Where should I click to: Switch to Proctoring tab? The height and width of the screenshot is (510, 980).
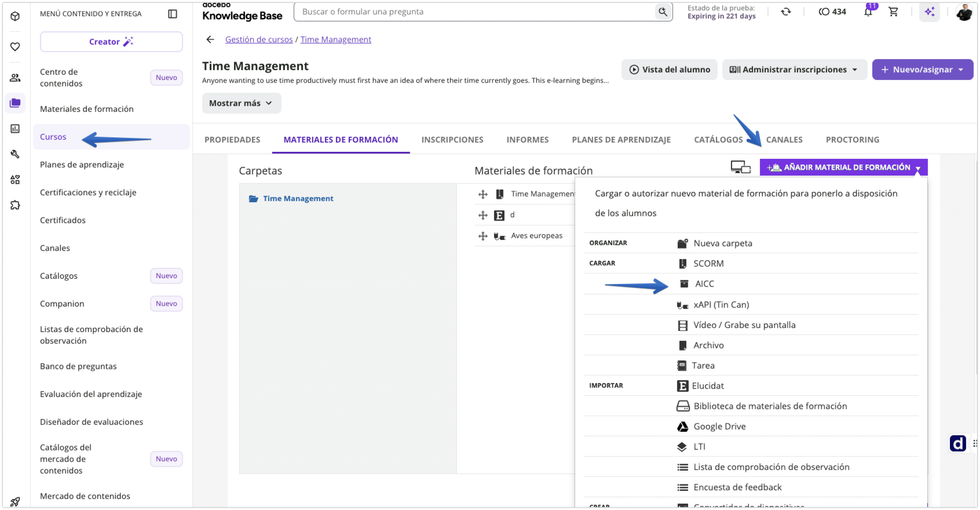[x=852, y=140]
